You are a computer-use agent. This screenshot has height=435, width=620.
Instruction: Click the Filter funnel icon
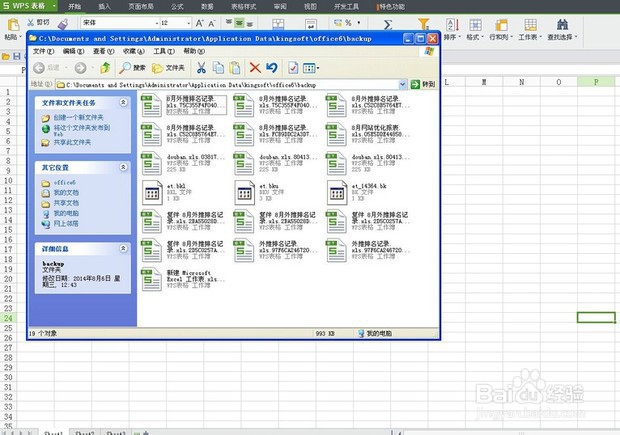point(423,25)
